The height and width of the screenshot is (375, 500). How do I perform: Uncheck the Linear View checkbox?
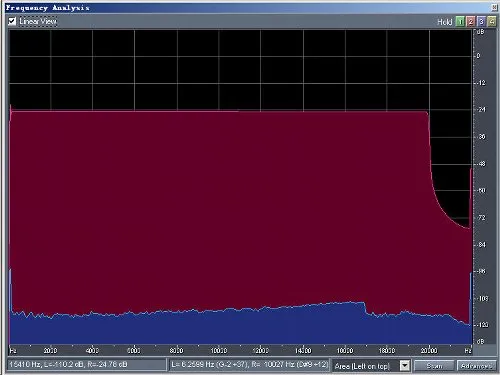[12, 21]
